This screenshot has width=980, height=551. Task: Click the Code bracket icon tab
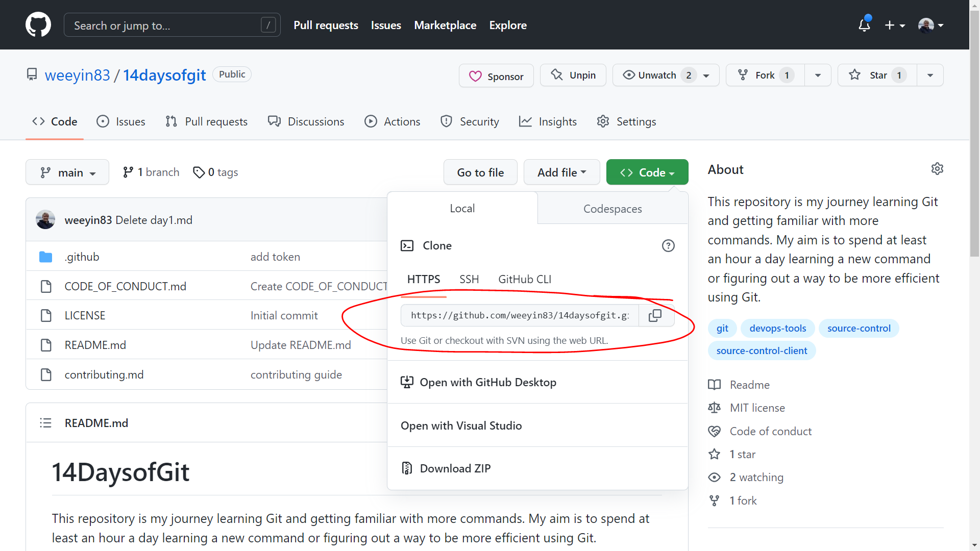coord(55,122)
